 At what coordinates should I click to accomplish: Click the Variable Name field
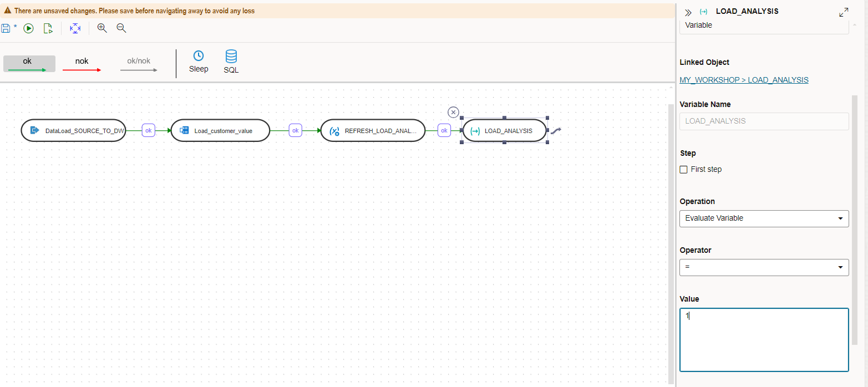(x=764, y=121)
